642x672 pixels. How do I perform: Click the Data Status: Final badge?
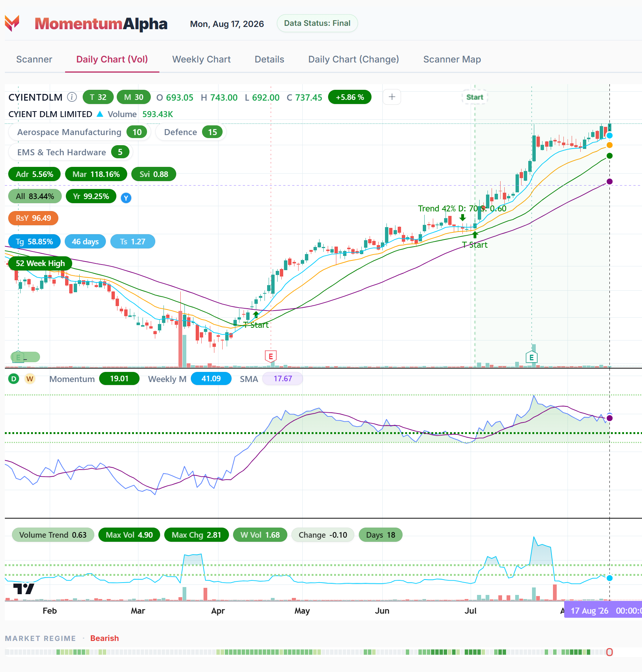317,23
